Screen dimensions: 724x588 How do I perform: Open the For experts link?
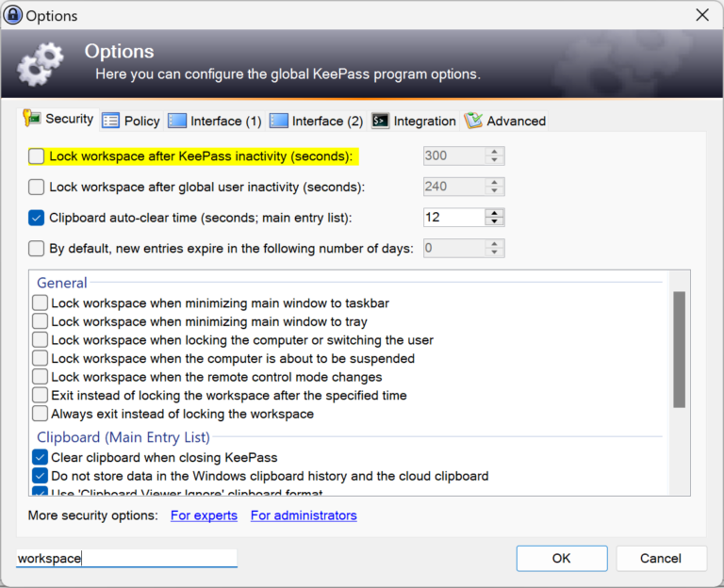[x=204, y=515]
